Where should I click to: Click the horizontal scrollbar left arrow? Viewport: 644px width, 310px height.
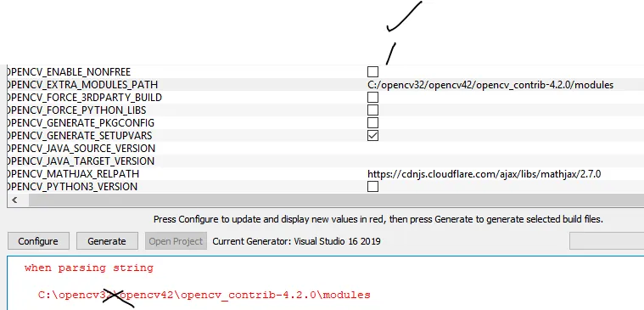click(x=14, y=200)
